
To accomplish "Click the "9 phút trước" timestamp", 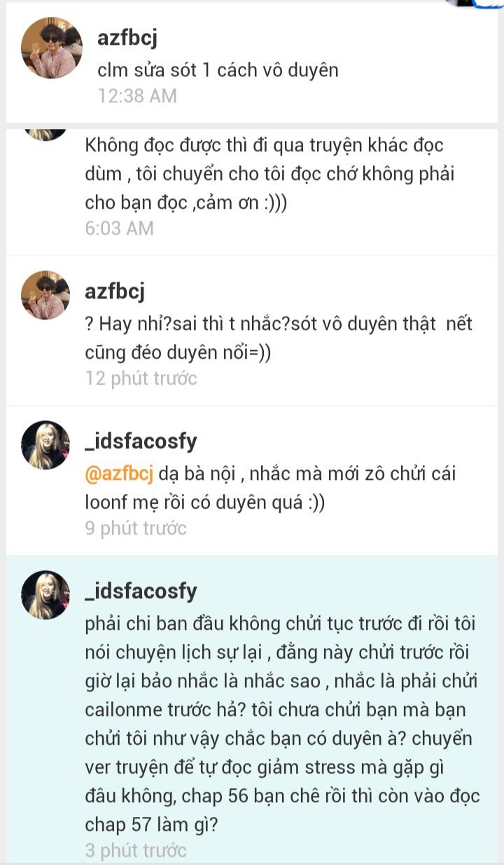I will click(x=136, y=528).
